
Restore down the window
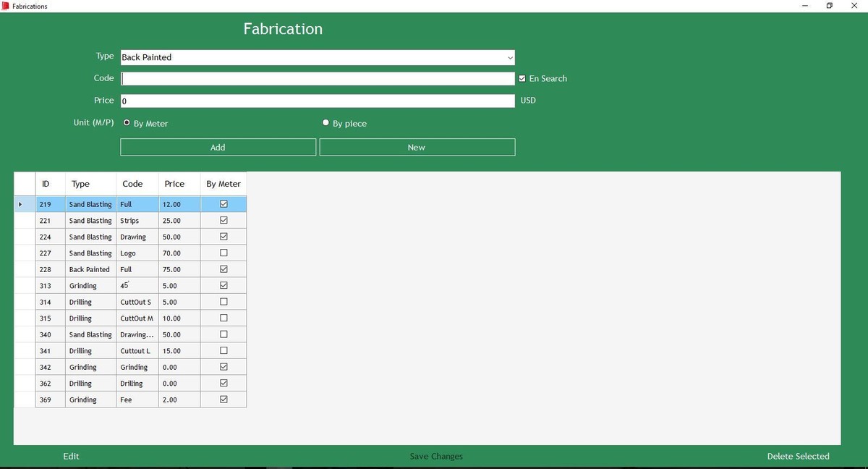pyautogui.click(x=829, y=6)
